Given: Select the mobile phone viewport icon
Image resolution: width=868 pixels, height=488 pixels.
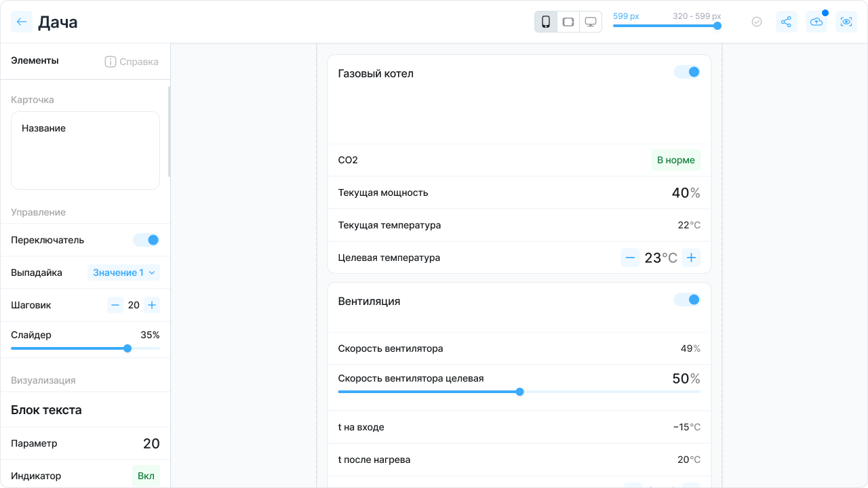Looking at the screenshot, I should [546, 22].
